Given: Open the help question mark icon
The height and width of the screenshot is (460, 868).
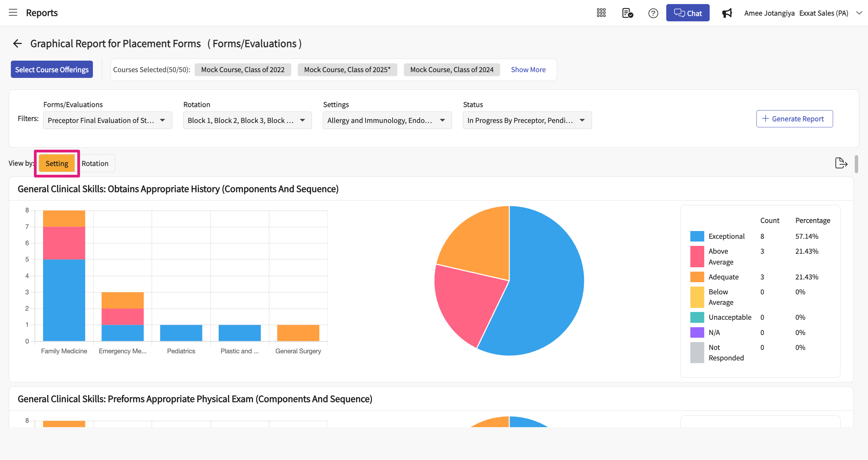Looking at the screenshot, I should [x=653, y=13].
